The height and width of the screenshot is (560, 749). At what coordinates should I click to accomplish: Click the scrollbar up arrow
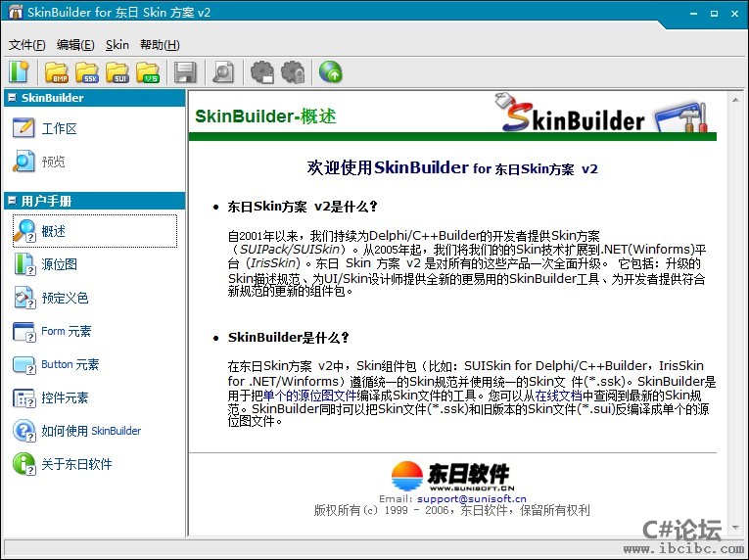tap(735, 100)
